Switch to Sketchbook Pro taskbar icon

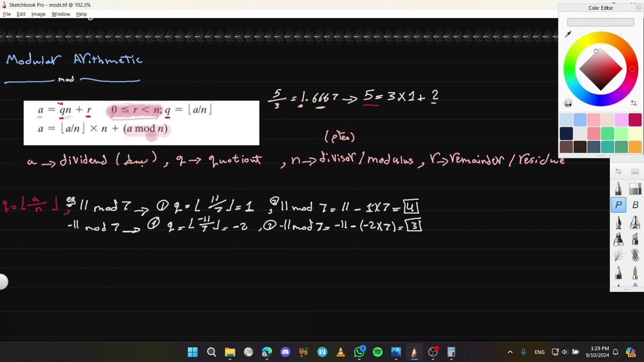414,352
